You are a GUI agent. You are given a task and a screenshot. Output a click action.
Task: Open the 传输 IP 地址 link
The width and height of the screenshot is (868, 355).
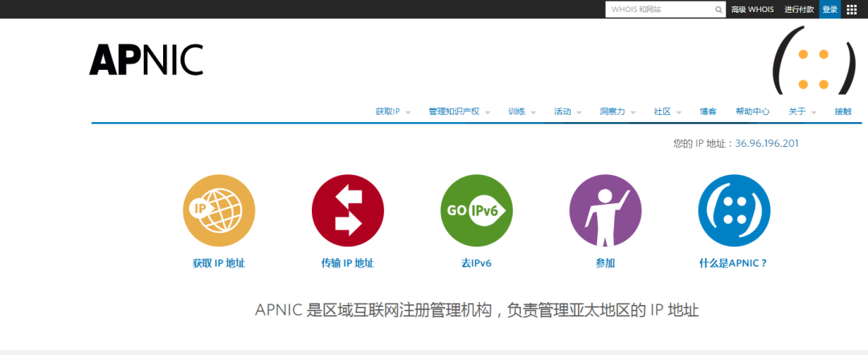[348, 263]
